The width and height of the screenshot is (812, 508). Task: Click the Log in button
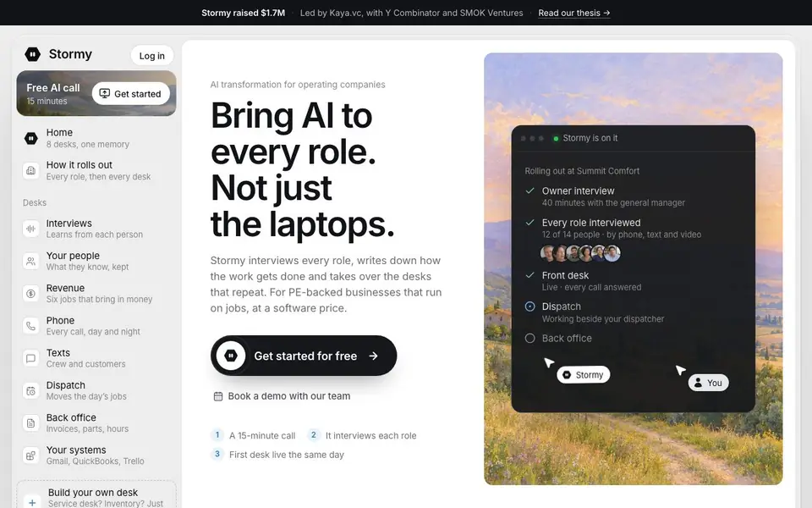pyautogui.click(x=151, y=56)
